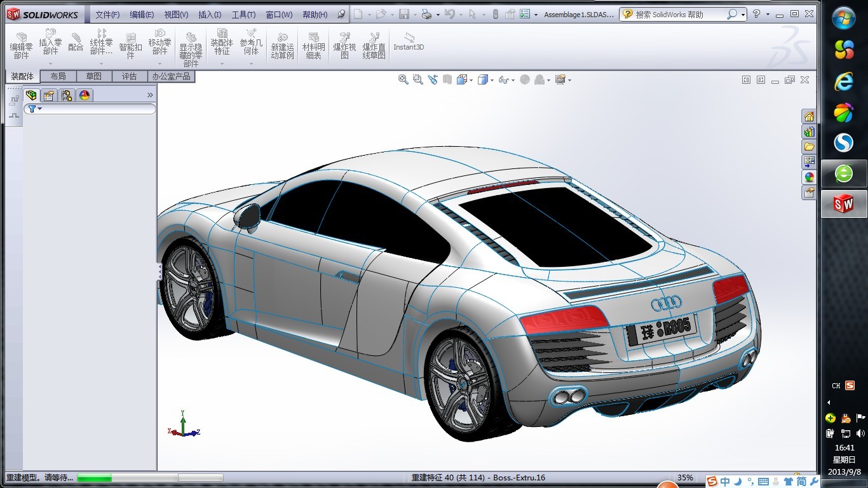The image size is (868, 488).
Task: Toggle Sogou 中 Chinese/English input mode
Action: [x=725, y=482]
